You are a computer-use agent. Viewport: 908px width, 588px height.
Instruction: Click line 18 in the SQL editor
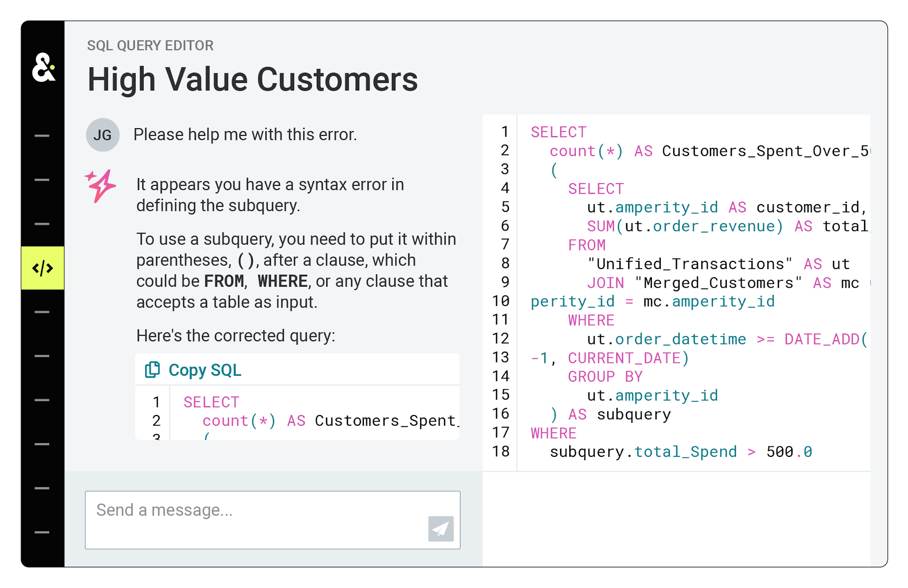(x=680, y=452)
